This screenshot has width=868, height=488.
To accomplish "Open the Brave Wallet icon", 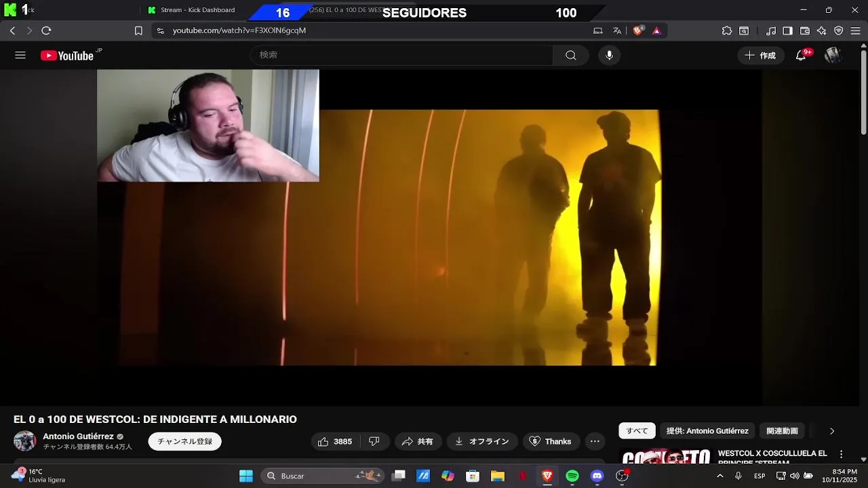I will (805, 30).
